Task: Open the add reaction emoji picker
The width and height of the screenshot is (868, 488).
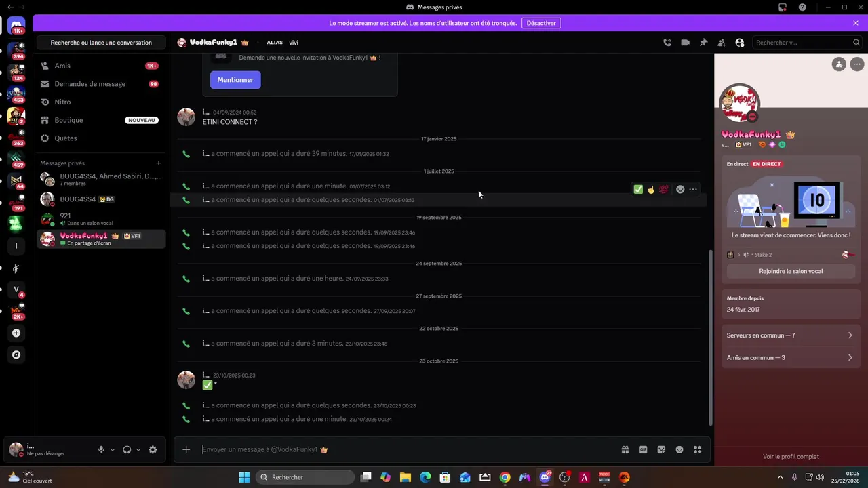Action: (x=680, y=190)
